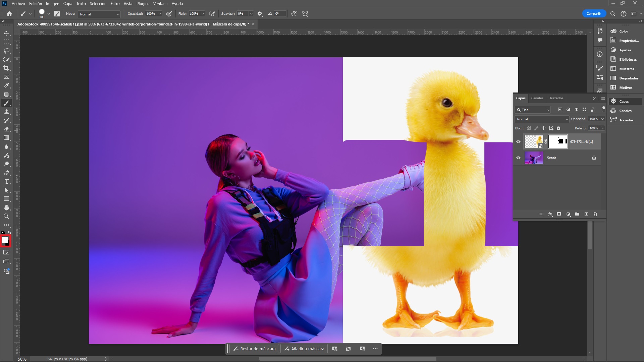Select the Zoom tool
644x362 pixels.
(x=6, y=216)
